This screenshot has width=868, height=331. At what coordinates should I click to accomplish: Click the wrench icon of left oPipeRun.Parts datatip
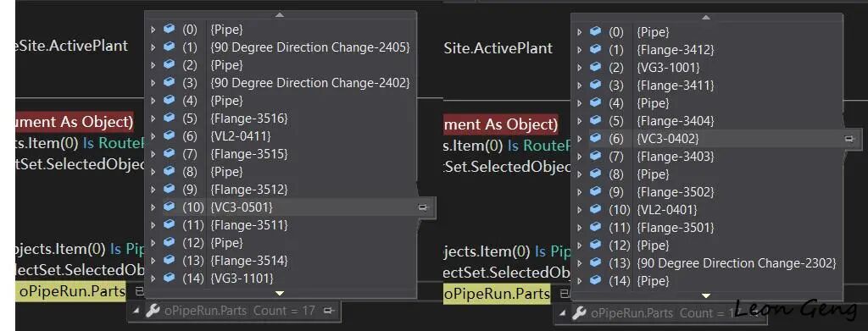[x=153, y=311]
